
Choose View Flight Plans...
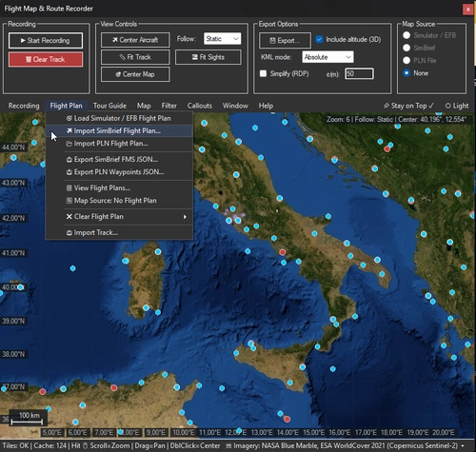pos(119,187)
